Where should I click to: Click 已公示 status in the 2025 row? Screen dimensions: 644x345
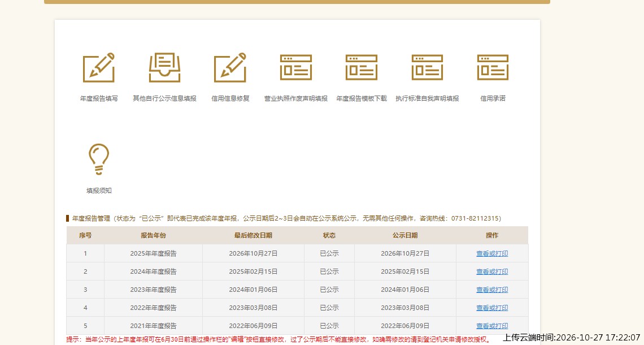(x=329, y=253)
